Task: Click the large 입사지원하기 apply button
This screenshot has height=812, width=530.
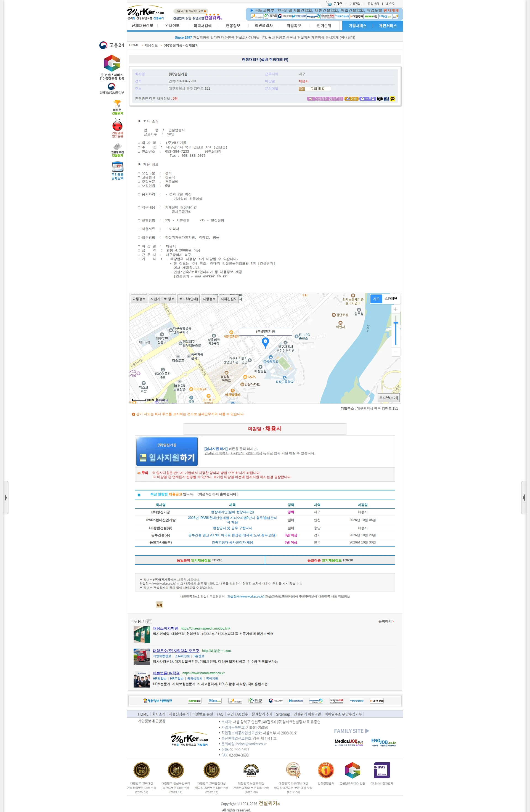Action: [x=167, y=451]
